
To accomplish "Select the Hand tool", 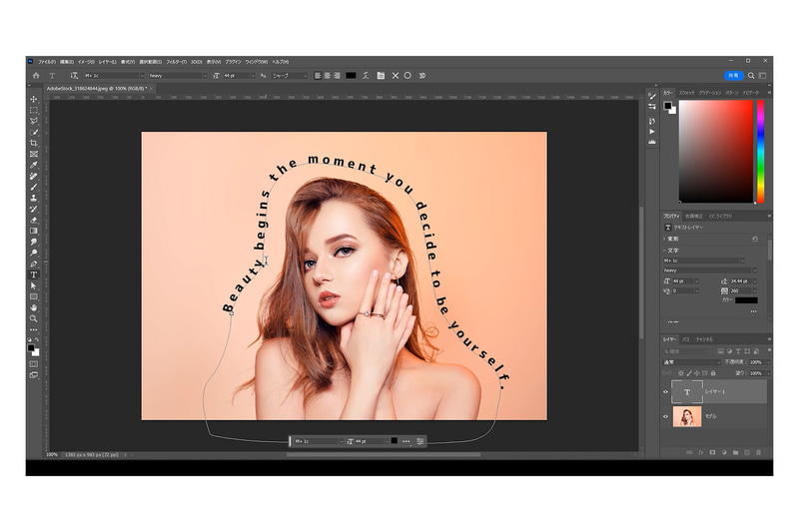I will click(34, 308).
